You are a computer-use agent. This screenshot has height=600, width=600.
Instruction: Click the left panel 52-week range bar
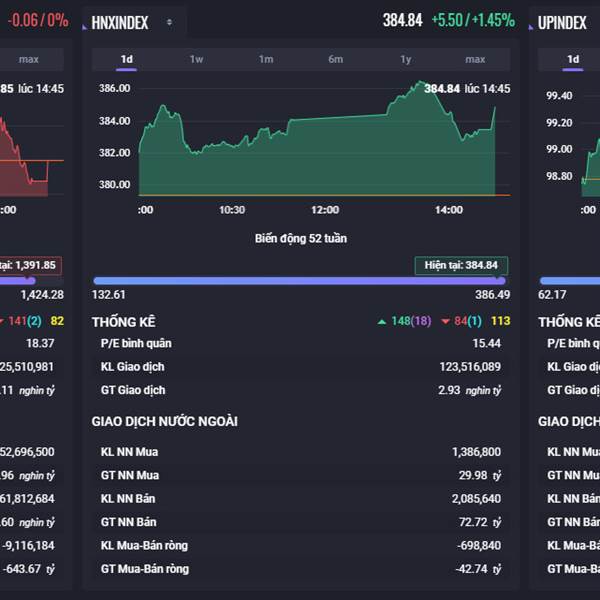(x=18, y=281)
